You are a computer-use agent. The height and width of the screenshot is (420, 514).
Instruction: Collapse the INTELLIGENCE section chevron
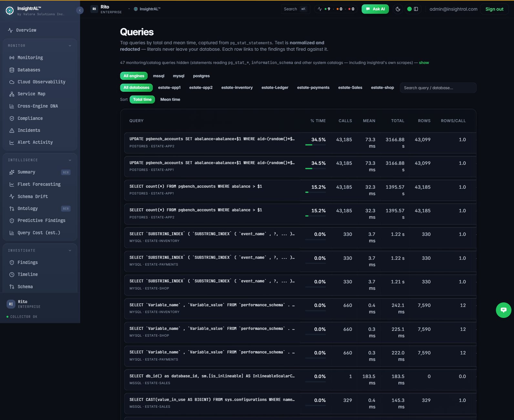(x=70, y=160)
